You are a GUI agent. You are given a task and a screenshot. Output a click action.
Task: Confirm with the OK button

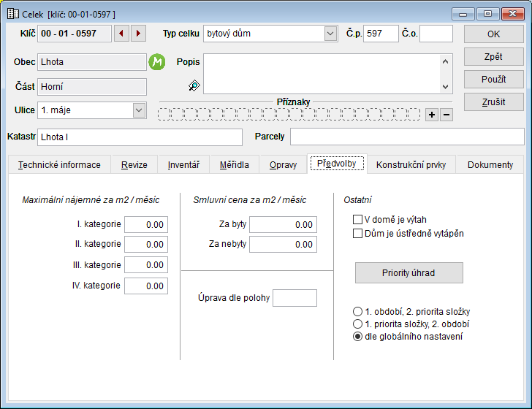[493, 34]
